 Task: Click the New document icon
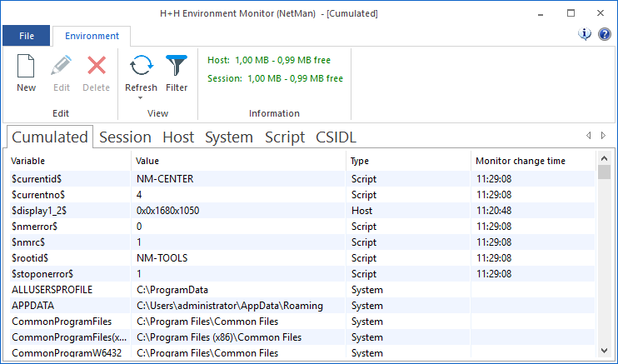pos(26,66)
